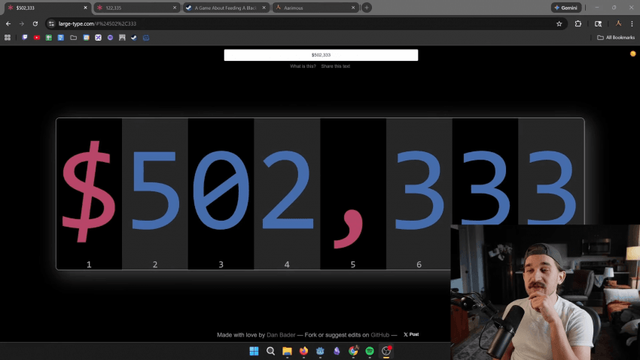Open All Bookmarks folder
640x360 pixels.
(616, 38)
